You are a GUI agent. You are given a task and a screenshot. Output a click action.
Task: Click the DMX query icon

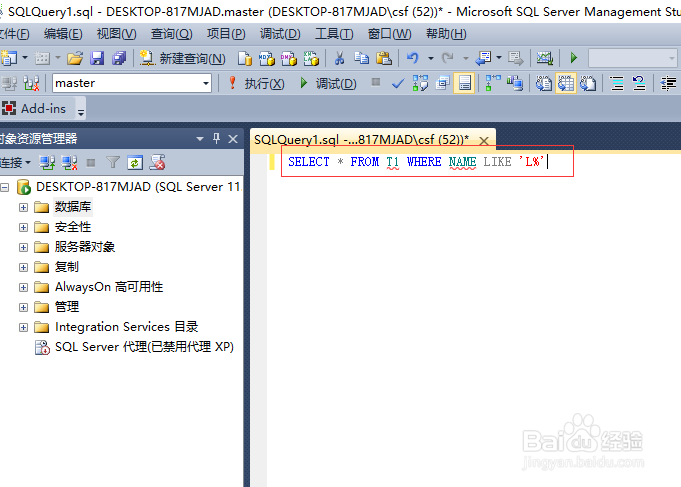click(x=289, y=58)
